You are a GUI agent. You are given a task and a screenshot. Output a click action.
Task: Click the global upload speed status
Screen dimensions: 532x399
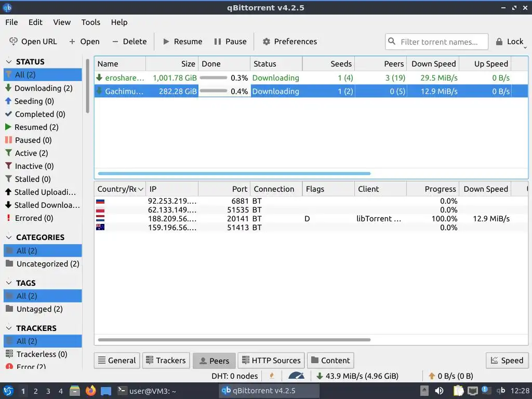point(450,376)
